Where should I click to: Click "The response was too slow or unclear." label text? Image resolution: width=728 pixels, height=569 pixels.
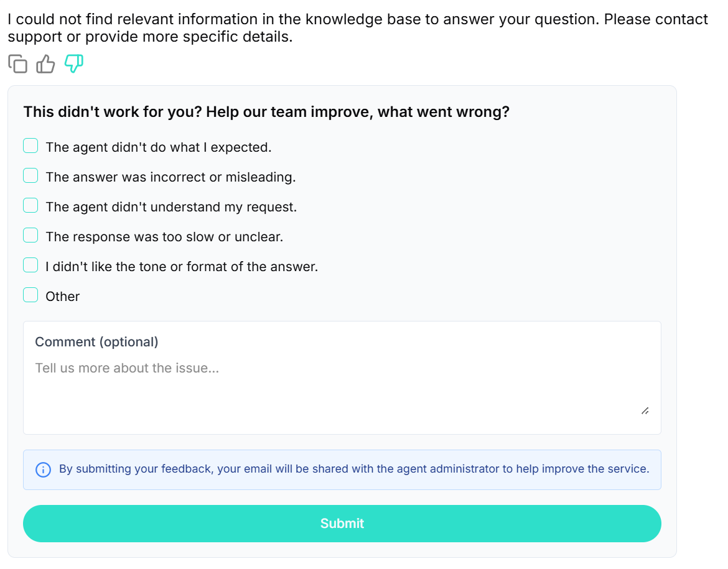click(x=164, y=237)
